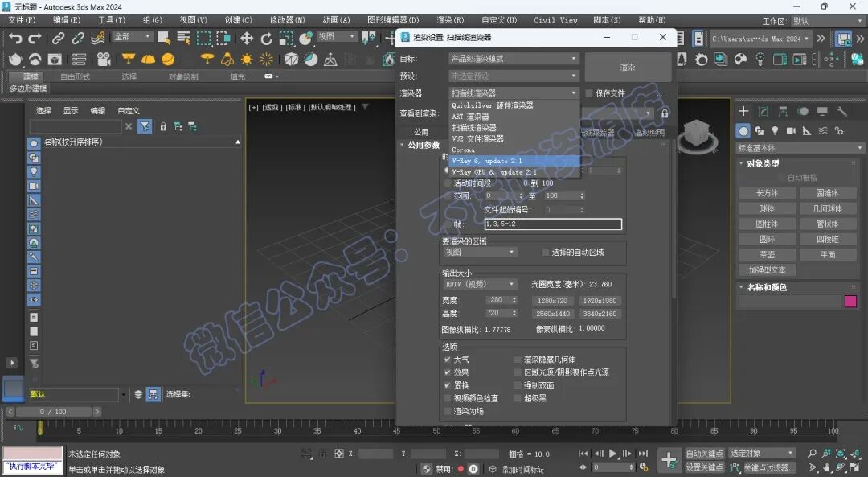Click the Select by Name icon
Image resolution: width=868 pixels, height=477 pixels.
[x=183, y=39]
